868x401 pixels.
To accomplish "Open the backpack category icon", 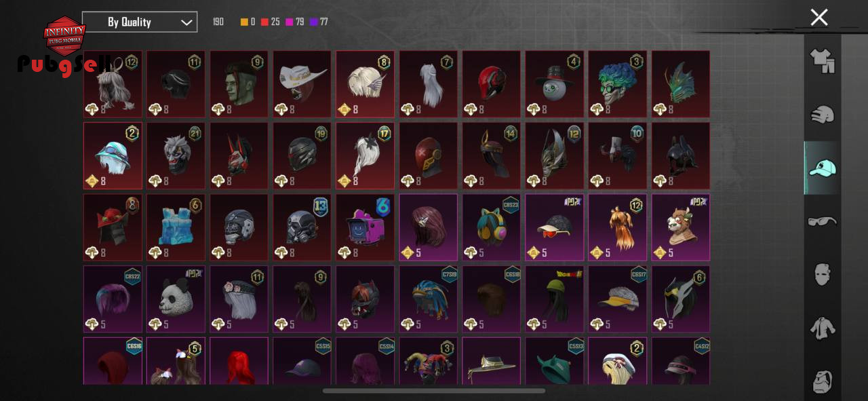I will [822, 381].
